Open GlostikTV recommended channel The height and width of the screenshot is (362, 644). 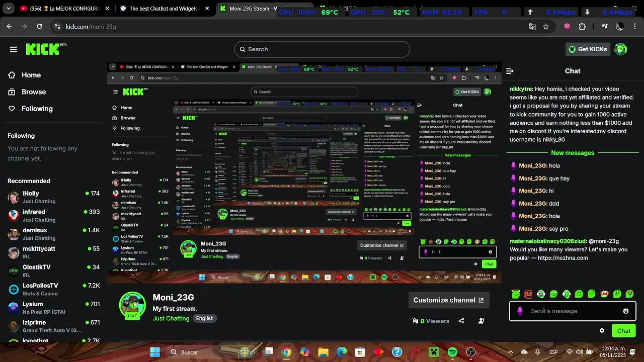53,271
